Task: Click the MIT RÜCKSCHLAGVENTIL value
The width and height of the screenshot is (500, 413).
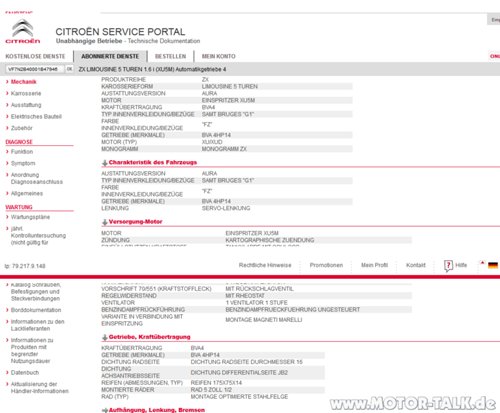Action: pos(260,289)
